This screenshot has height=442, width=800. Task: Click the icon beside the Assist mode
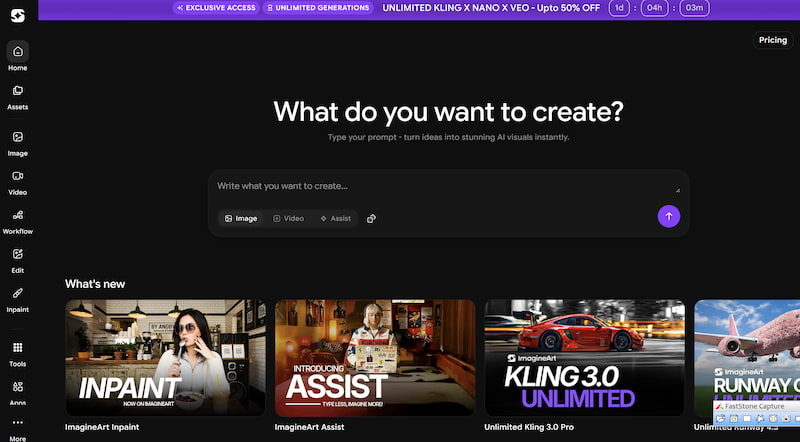(x=371, y=218)
